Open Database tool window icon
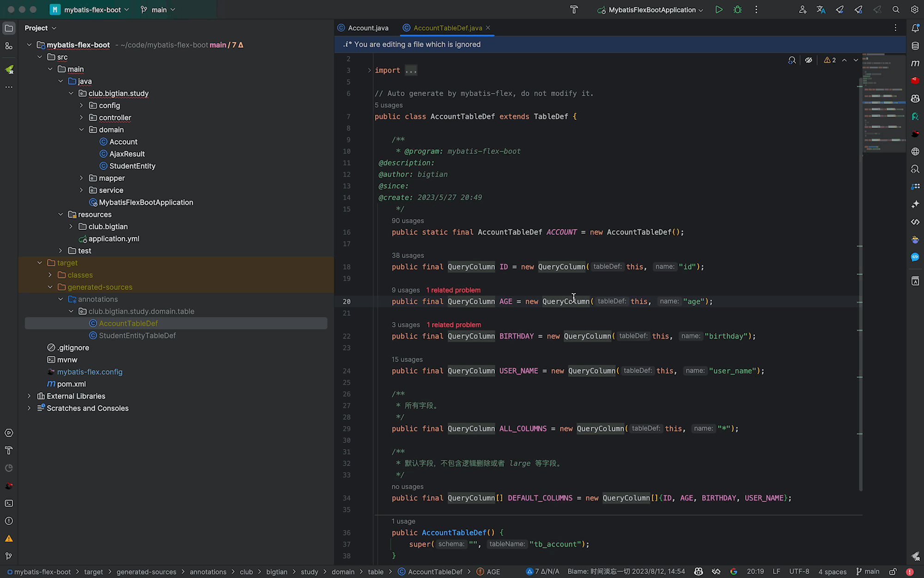The width and height of the screenshot is (924, 578). 915,46
